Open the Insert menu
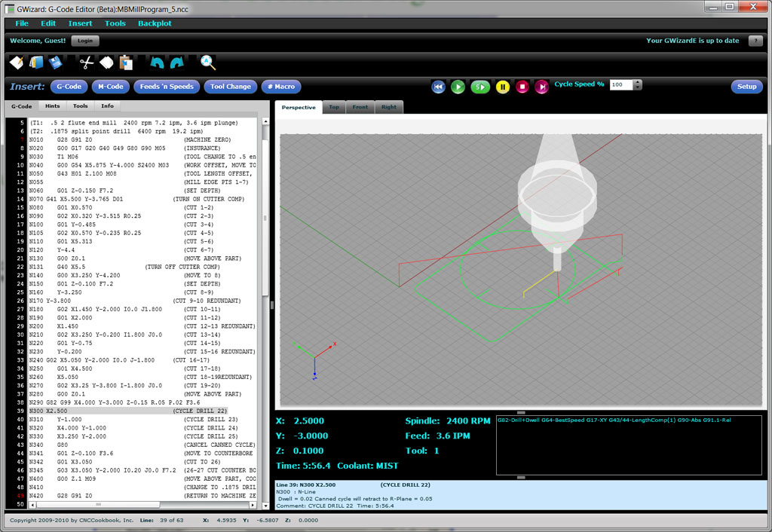 click(x=80, y=23)
